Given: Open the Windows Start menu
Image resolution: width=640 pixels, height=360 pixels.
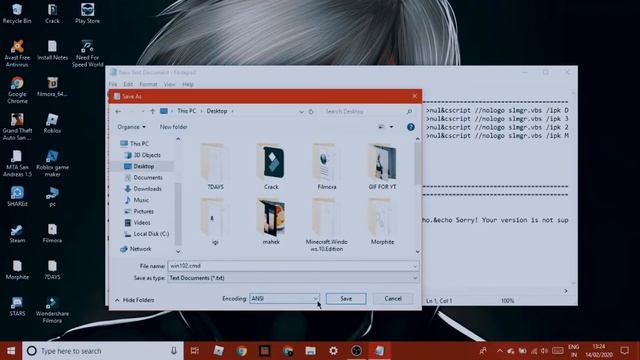Looking at the screenshot, I should (x=11, y=351).
